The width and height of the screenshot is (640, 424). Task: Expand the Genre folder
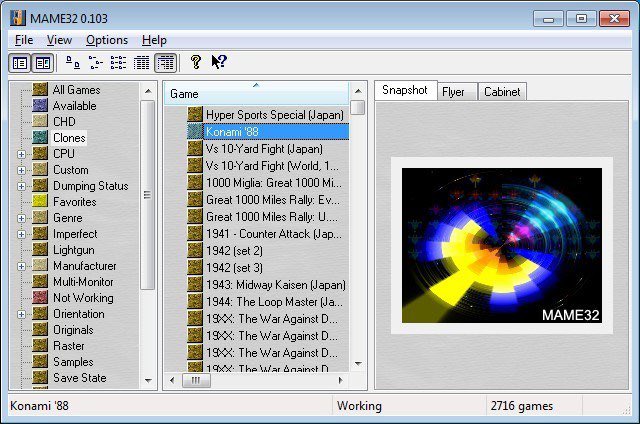pyautogui.click(x=22, y=218)
